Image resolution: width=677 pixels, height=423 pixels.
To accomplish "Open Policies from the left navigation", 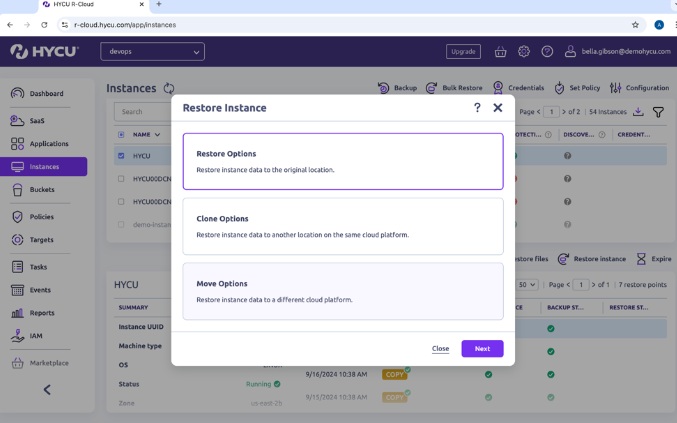I will click(43, 216).
